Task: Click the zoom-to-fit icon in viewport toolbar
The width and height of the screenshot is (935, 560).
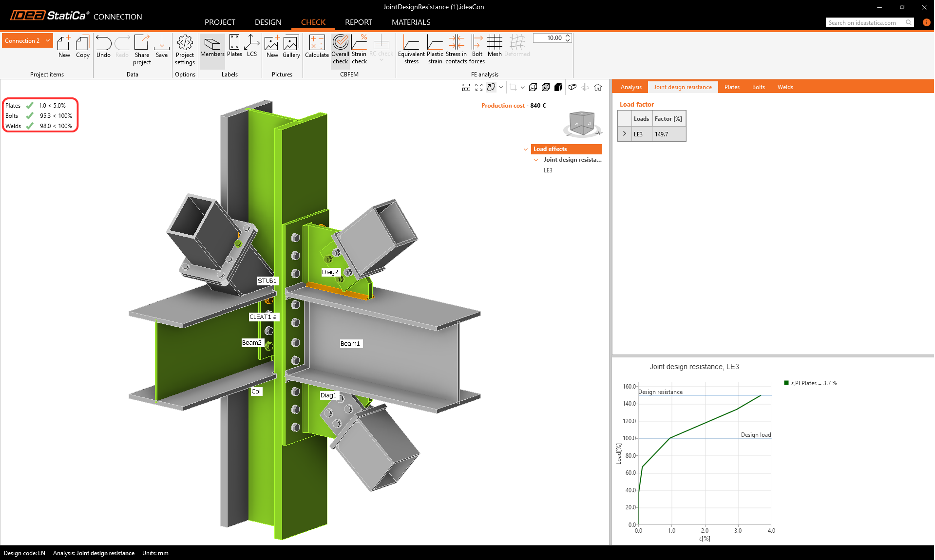Action: [479, 87]
